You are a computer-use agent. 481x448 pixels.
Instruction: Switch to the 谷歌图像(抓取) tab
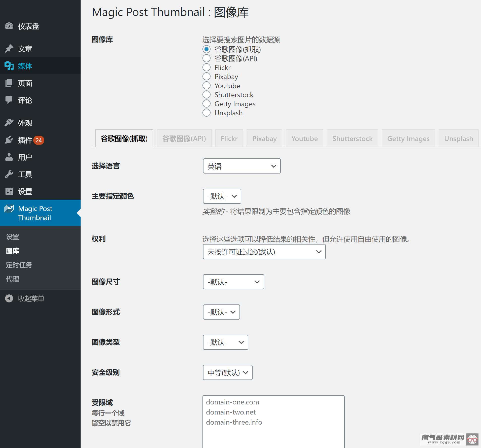point(124,138)
